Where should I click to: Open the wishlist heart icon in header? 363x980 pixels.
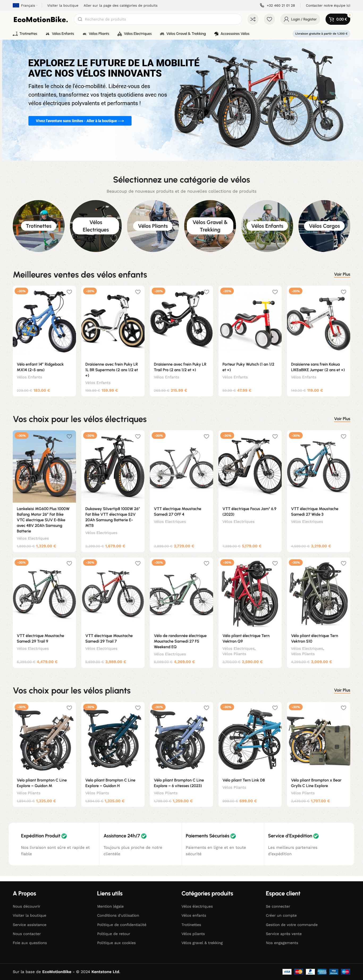(x=269, y=19)
